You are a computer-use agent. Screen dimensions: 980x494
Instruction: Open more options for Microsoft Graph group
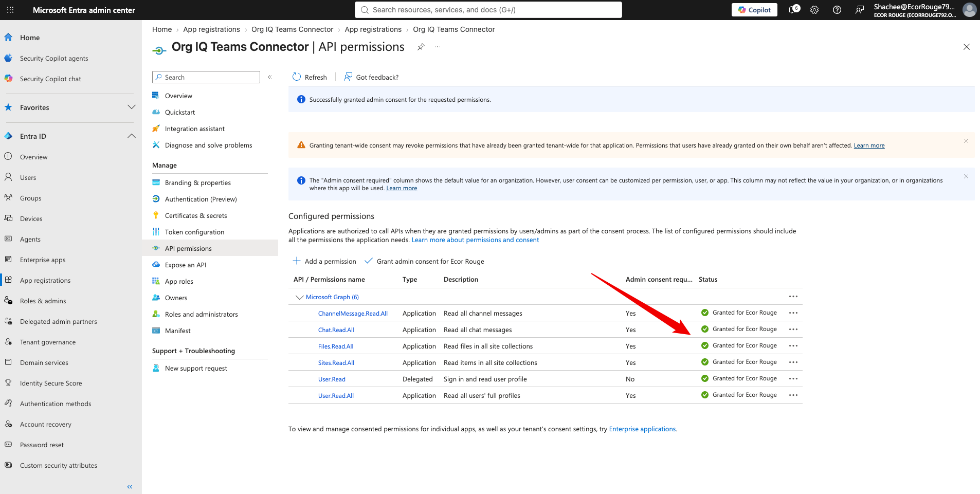pyautogui.click(x=793, y=297)
